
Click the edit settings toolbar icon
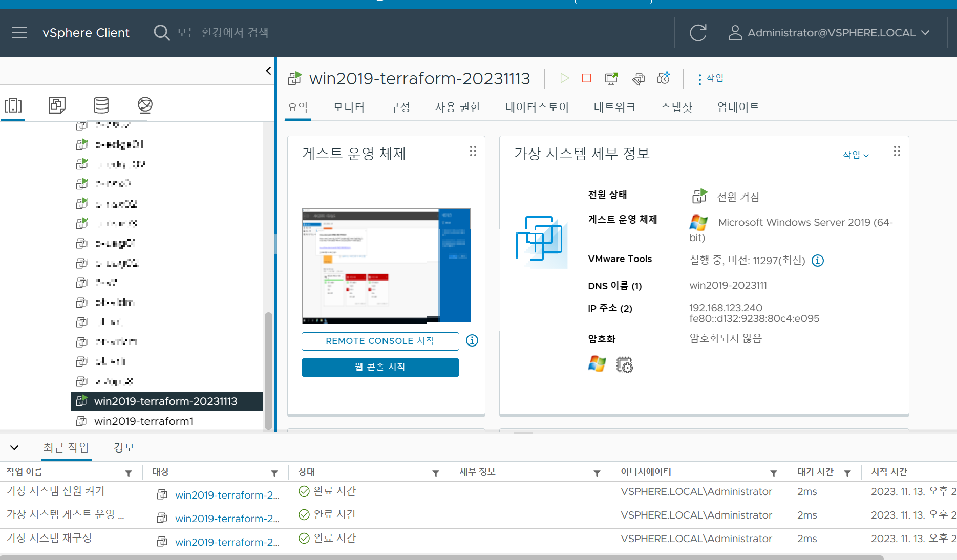tap(639, 78)
